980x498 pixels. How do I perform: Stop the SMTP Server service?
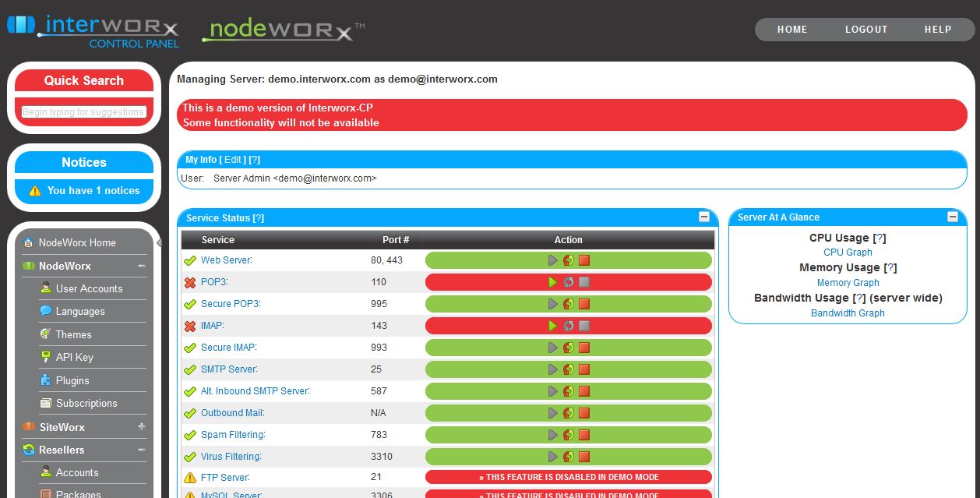pos(584,369)
